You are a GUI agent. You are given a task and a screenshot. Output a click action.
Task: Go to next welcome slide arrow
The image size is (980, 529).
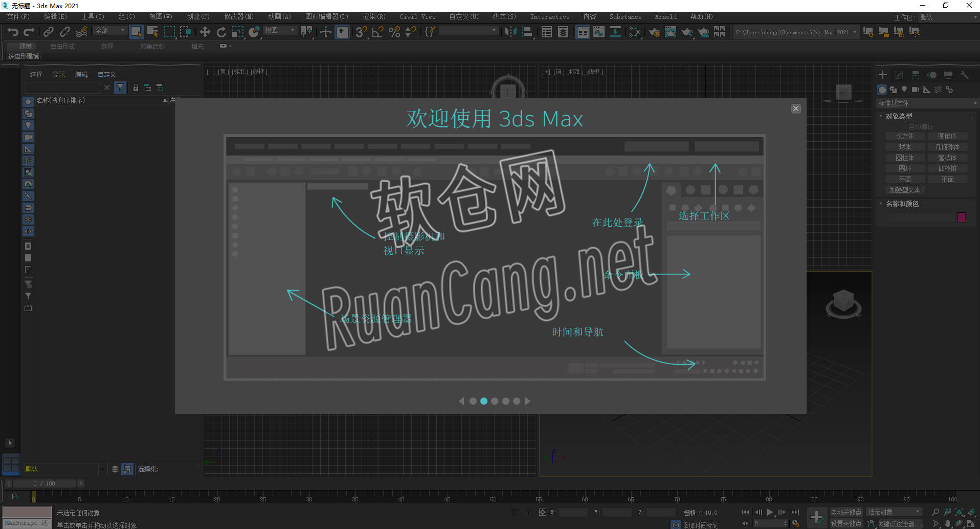tap(527, 401)
